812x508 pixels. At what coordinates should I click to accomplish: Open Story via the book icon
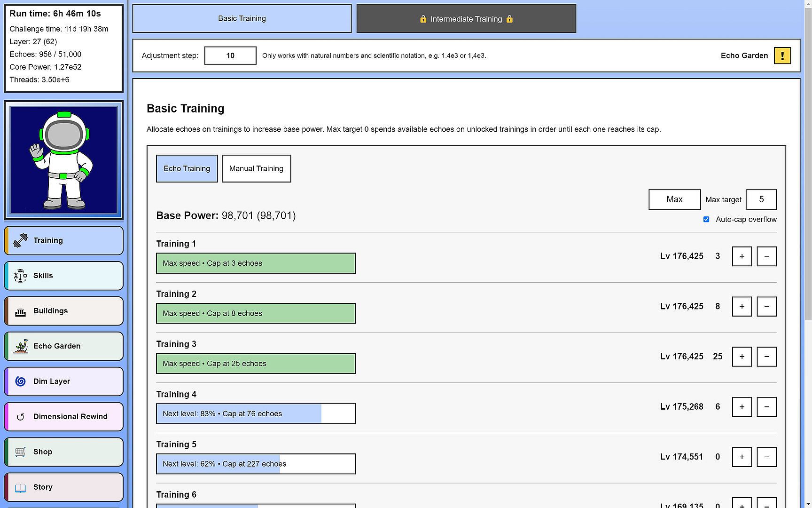tap(20, 488)
